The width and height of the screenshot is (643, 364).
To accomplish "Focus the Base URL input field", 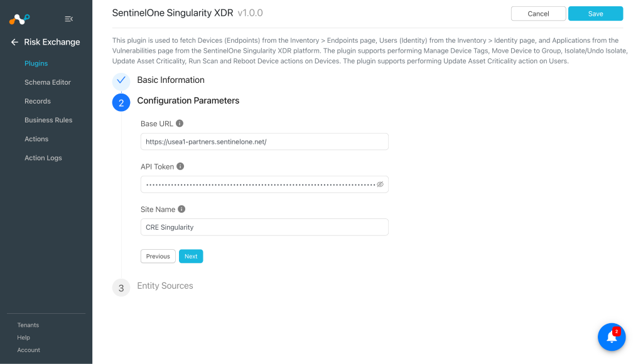I will coord(264,141).
